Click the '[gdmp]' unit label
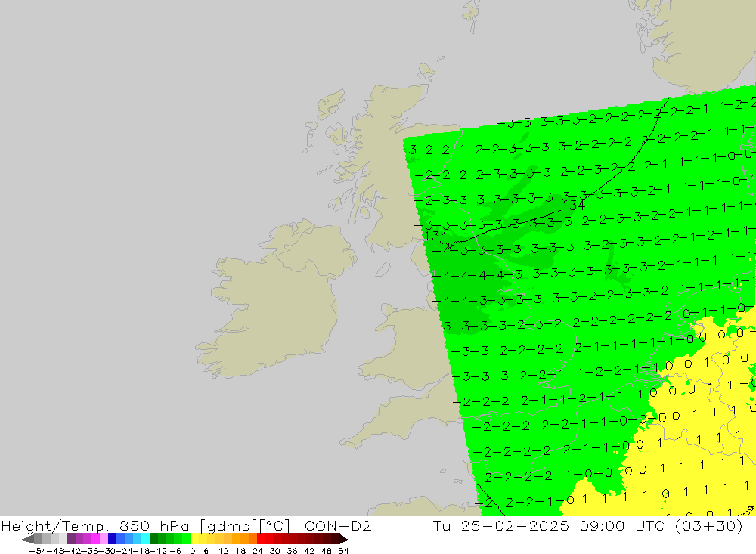Viewport: 756px width, 554px height. (x=230, y=526)
